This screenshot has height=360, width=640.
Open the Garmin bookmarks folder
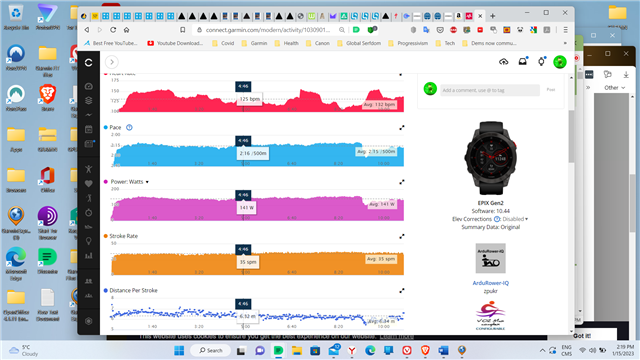coord(254,43)
